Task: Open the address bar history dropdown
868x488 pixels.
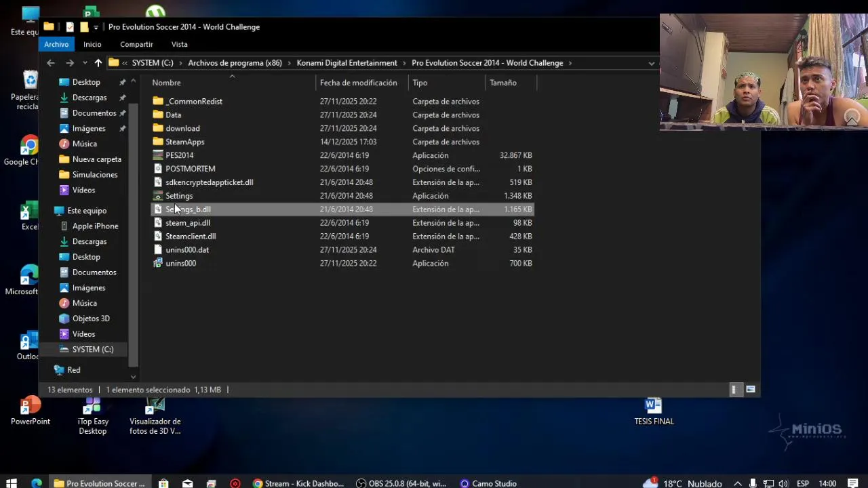Action: tap(651, 63)
